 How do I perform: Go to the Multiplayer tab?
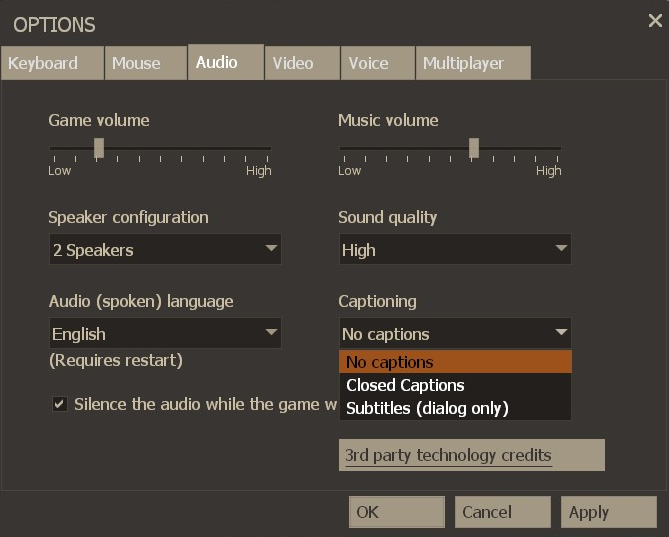(473, 63)
